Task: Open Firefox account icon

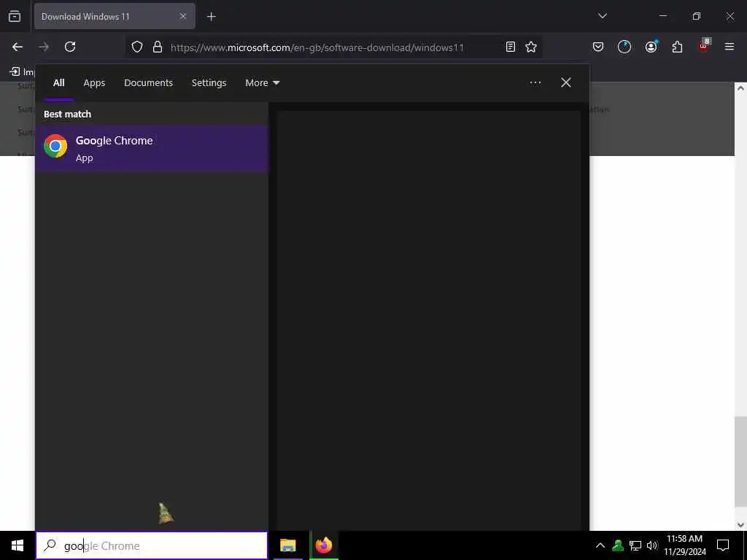Action: (651, 47)
